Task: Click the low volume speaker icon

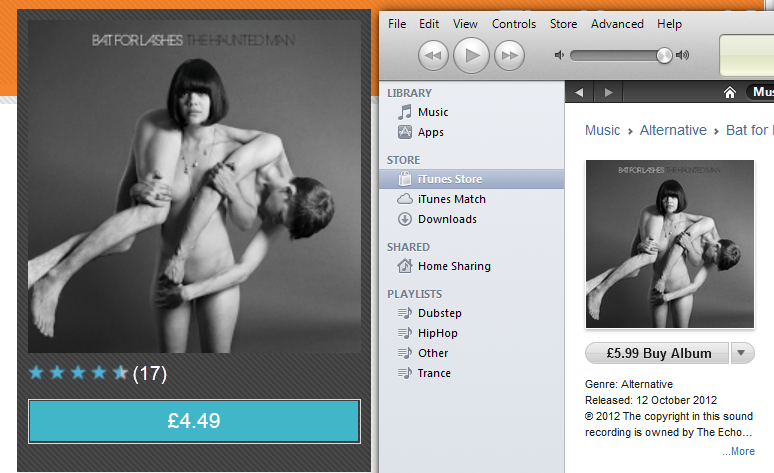Action: coord(559,55)
